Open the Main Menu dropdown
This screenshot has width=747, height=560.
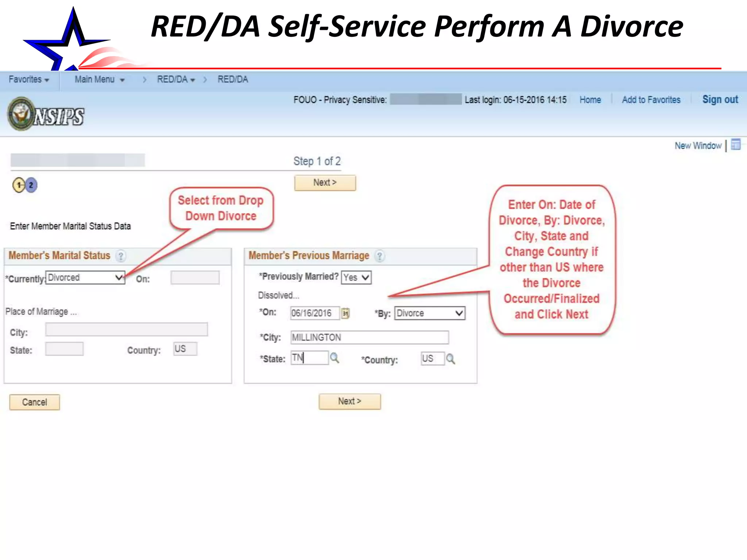point(99,79)
